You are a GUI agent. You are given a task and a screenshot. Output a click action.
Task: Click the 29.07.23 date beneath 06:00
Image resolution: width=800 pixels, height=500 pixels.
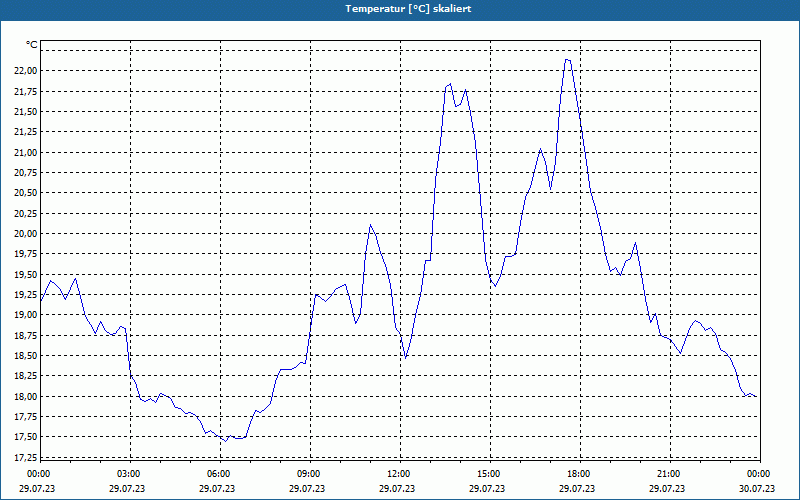(217, 488)
